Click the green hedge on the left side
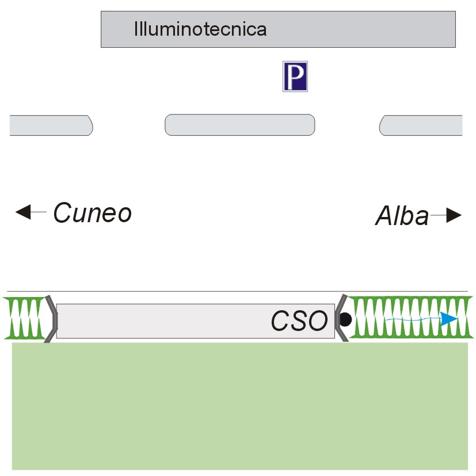This screenshot has height=476, width=476. (25, 318)
